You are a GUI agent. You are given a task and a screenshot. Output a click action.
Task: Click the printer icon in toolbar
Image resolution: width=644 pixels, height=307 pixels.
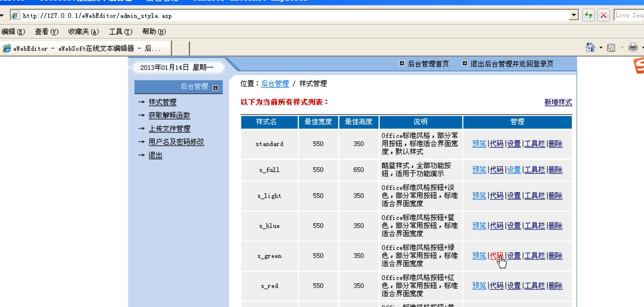pyautogui.click(x=633, y=48)
